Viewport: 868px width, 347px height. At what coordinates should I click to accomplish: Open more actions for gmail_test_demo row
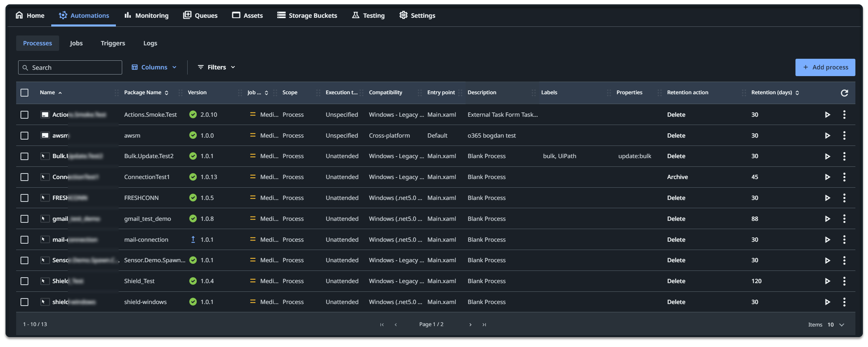pyautogui.click(x=844, y=219)
